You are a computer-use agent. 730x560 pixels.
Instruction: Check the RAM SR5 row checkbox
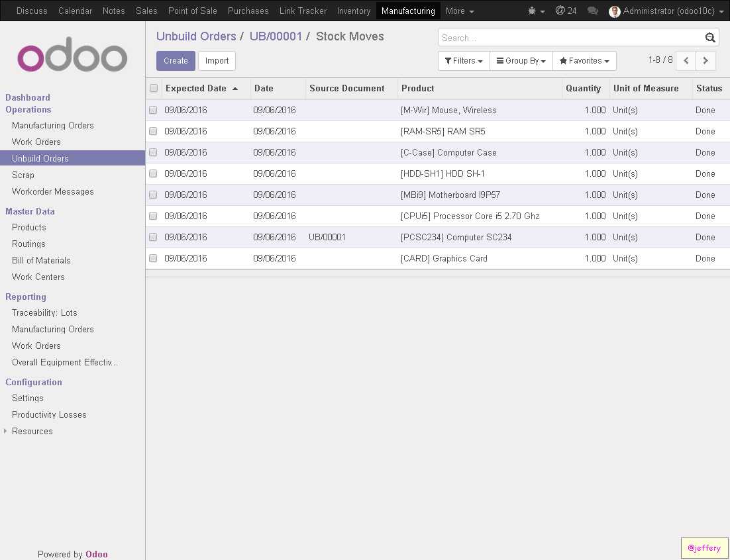tap(153, 131)
